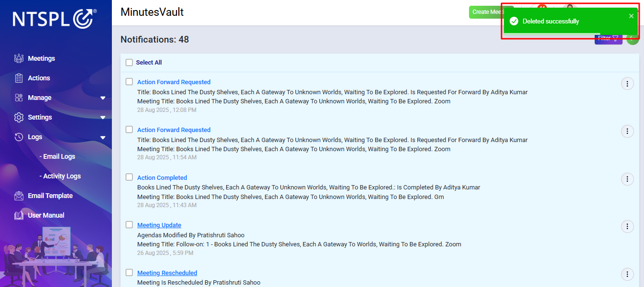This screenshot has width=644, height=287.
Task: Tick the Select All checkbox
Action: pos(129,62)
